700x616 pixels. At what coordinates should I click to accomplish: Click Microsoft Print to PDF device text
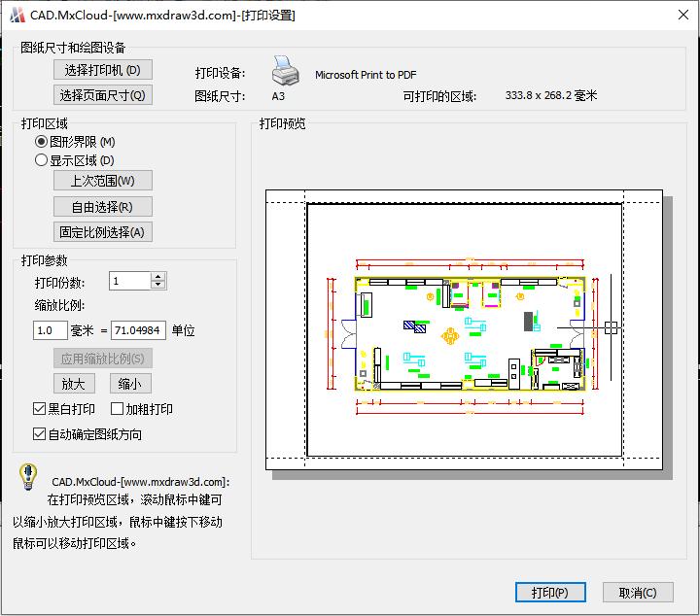click(x=366, y=75)
